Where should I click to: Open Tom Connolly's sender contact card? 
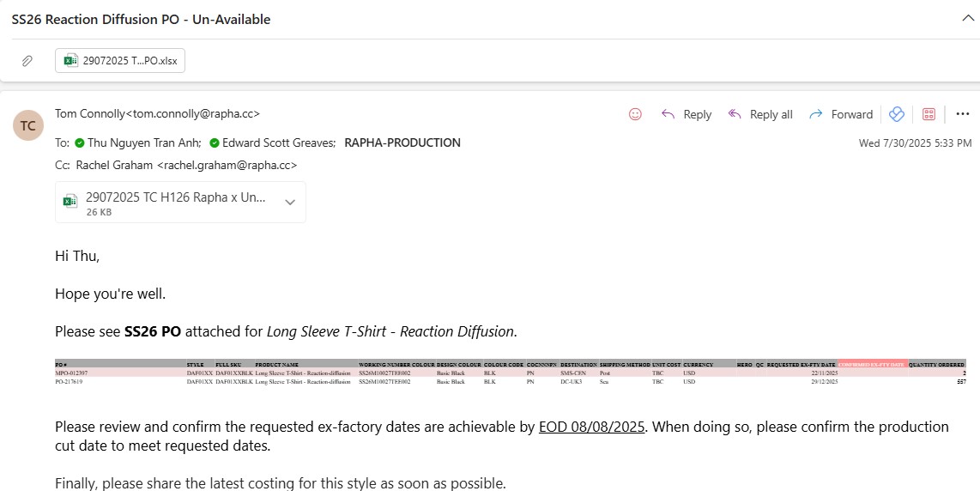(157, 113)
